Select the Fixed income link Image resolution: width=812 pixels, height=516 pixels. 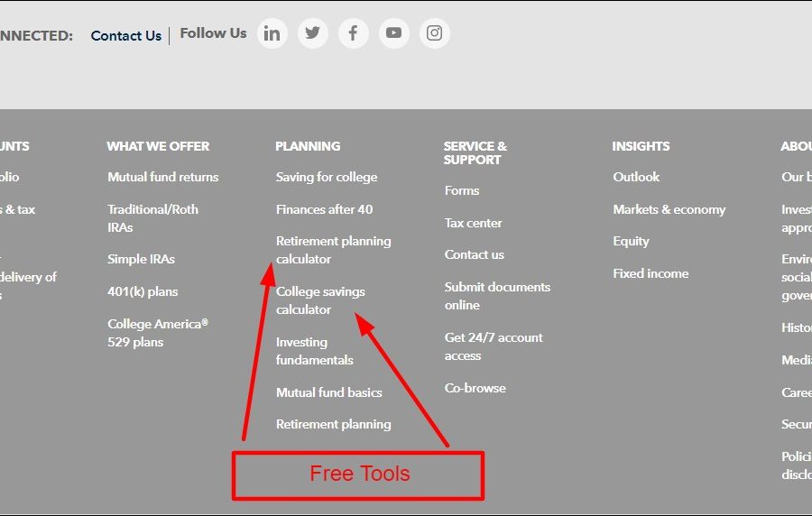pyautogui.click(x=650, y=273)
